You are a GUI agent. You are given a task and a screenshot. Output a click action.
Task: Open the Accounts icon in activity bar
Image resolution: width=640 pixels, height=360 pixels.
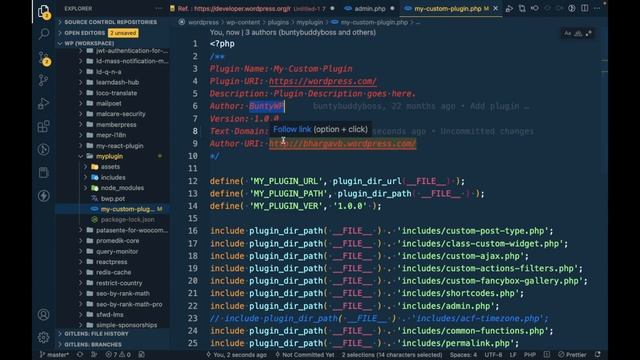43,315
